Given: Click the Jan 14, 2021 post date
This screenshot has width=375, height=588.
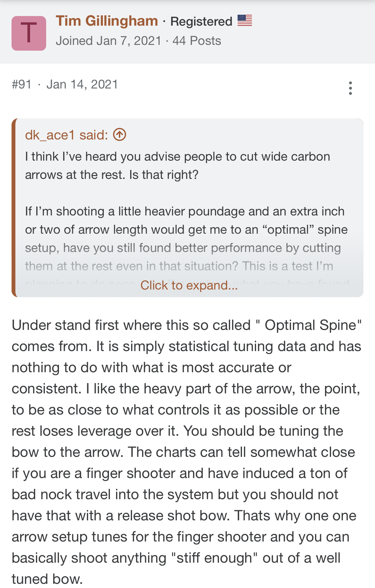Looking at the screenshot, I should click(x=82, y=85).
